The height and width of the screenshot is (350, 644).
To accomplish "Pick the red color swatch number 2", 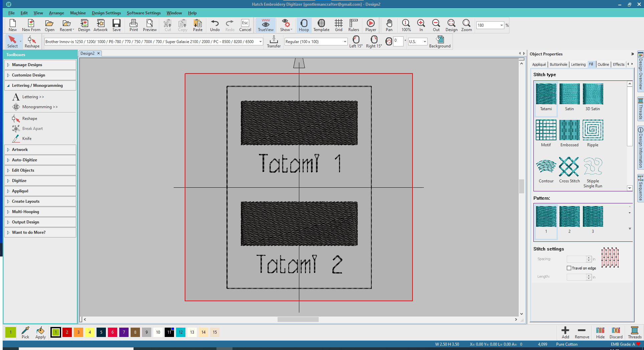I will [x=67, y=332].
